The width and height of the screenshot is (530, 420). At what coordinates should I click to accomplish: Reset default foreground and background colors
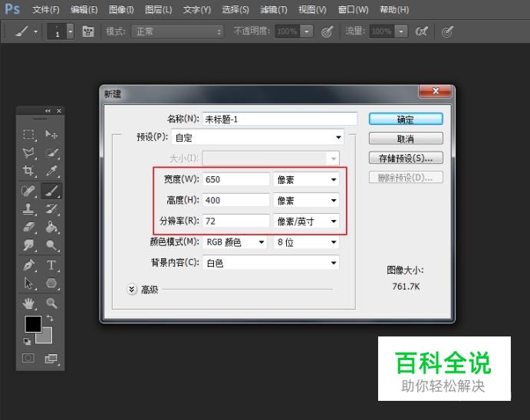pyautogui.click(x=27, y=341)
